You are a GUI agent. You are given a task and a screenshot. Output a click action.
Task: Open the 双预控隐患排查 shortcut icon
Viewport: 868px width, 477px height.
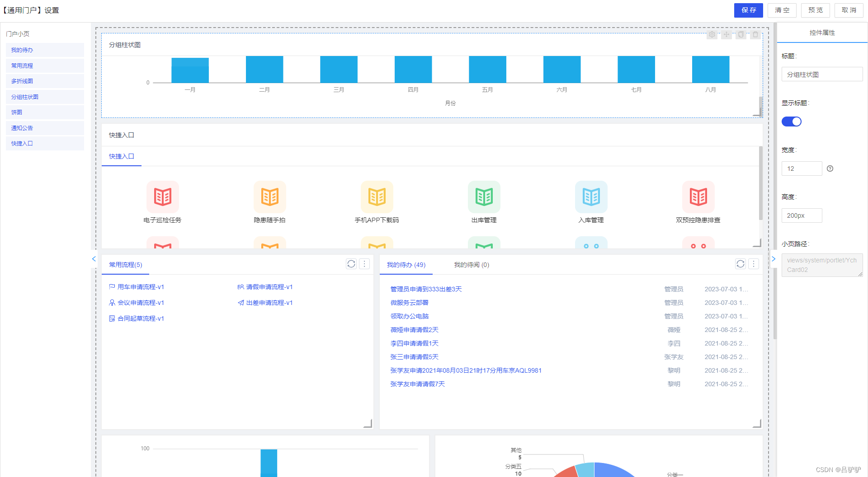point(698,197)
